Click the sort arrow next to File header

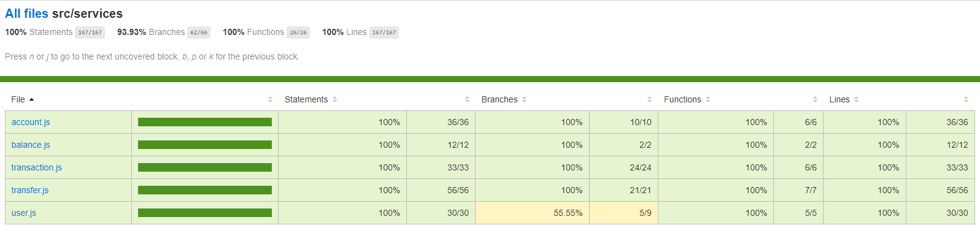pyautogui.click(x=31, y=99)
